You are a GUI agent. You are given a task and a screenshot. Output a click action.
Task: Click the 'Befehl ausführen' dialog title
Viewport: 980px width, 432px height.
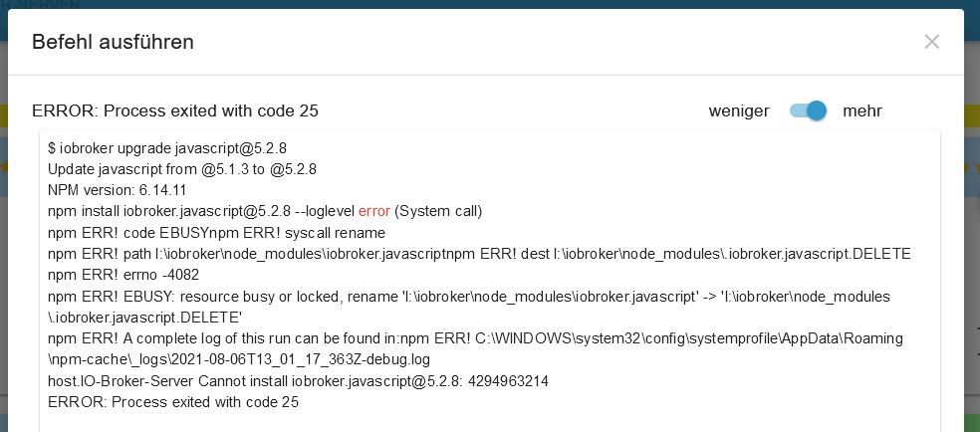tap(113, 42)
